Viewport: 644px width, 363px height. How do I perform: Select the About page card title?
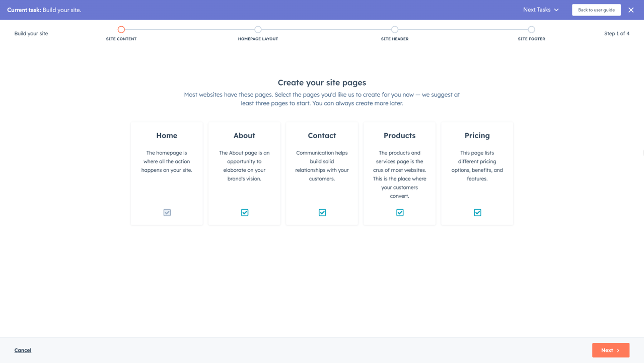click(244, 136)
